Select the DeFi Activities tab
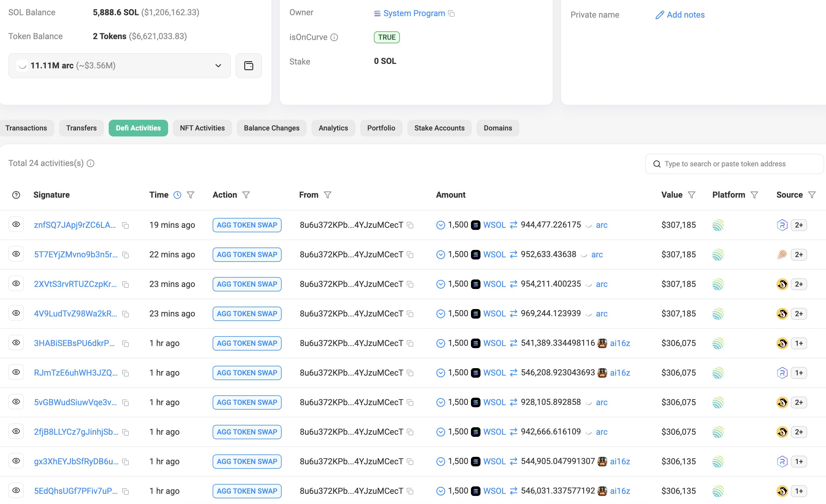Viewport: 826px width, 504px height. [x=138, y=127]
